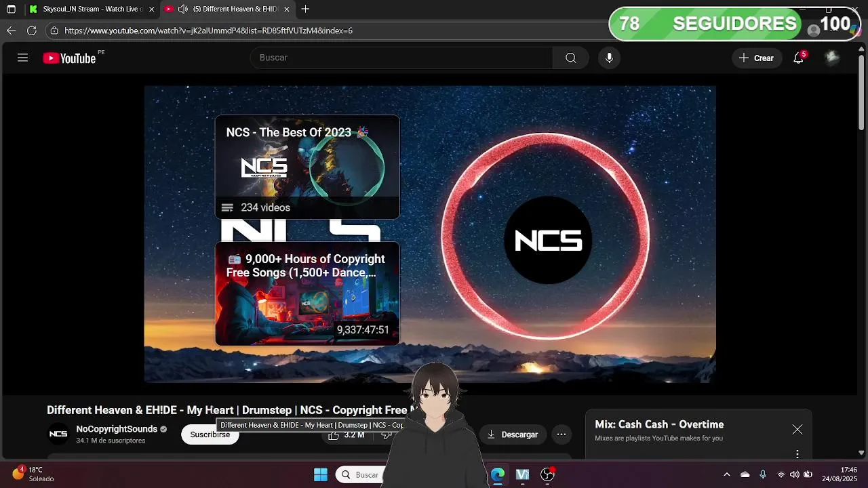Click the Suscribirse button

point(210,434)
